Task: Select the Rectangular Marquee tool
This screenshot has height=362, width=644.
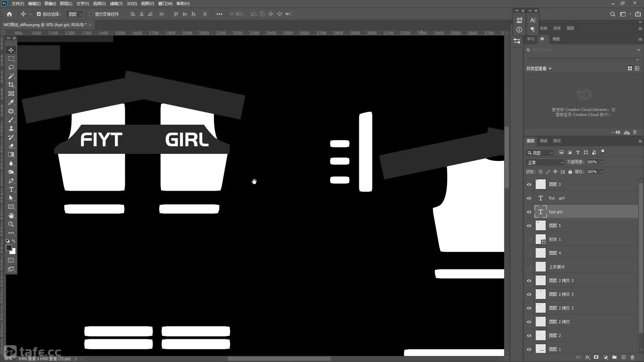Action: pyautogui.click(x=11, y=59)
